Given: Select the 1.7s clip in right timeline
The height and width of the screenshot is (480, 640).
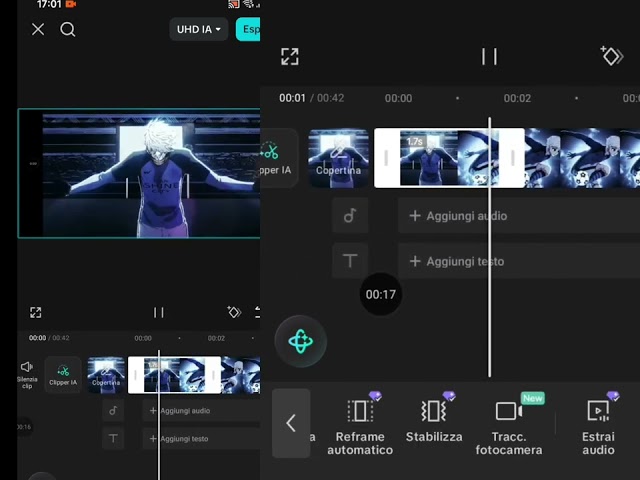Looking at the screenshot, I should coord(449,158).
